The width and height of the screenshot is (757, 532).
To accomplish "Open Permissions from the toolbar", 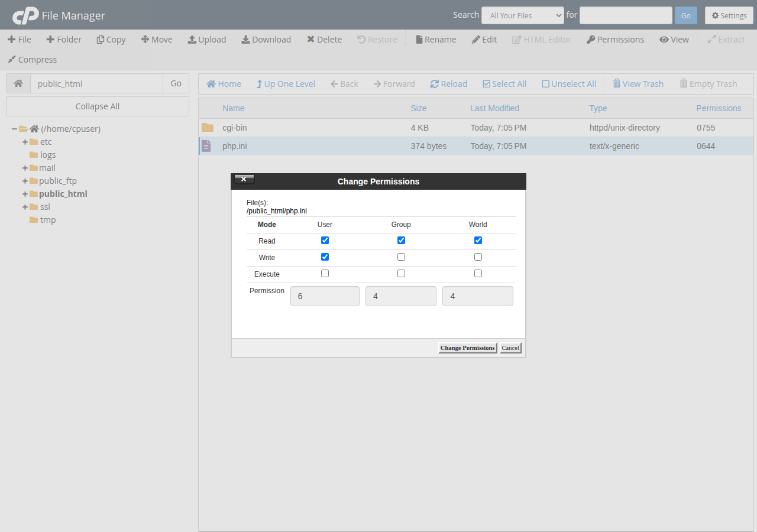I will point(615,40).
